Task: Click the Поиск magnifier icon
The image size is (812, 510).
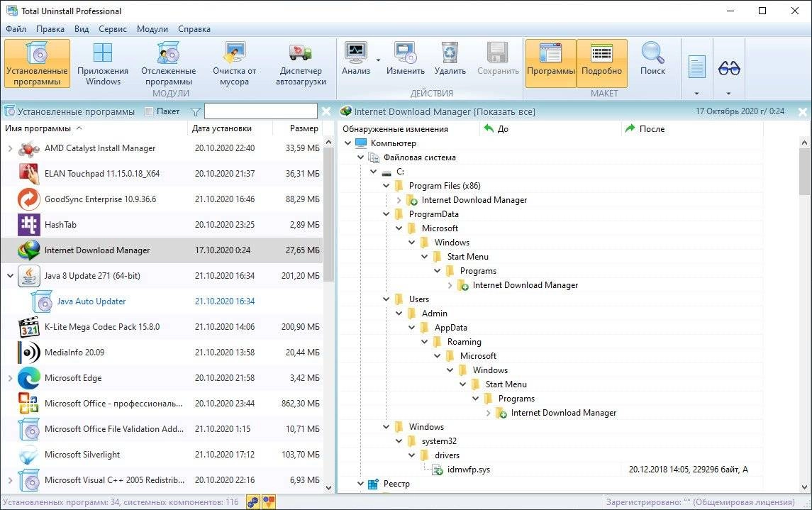Action: coord(652,53)
